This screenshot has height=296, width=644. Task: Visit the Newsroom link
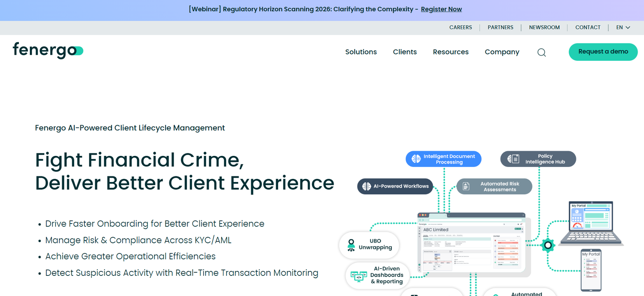(544, 27)
